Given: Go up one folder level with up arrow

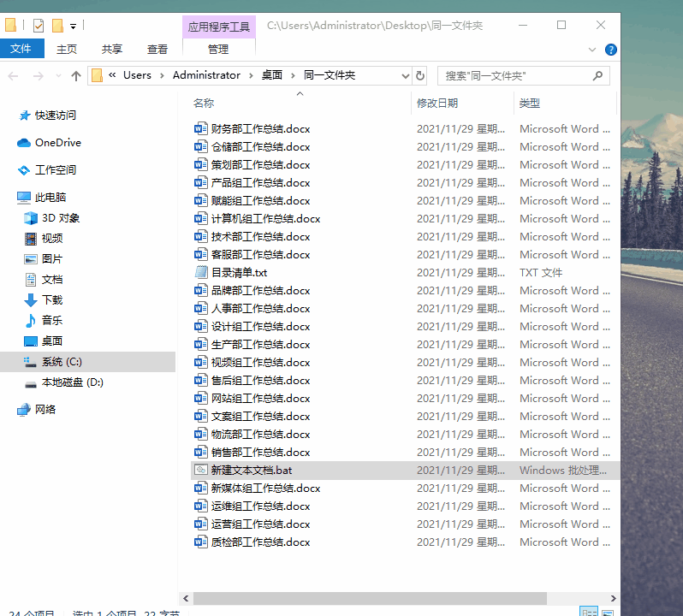Looking at the screenshot, I should click(x=76, y=76).
